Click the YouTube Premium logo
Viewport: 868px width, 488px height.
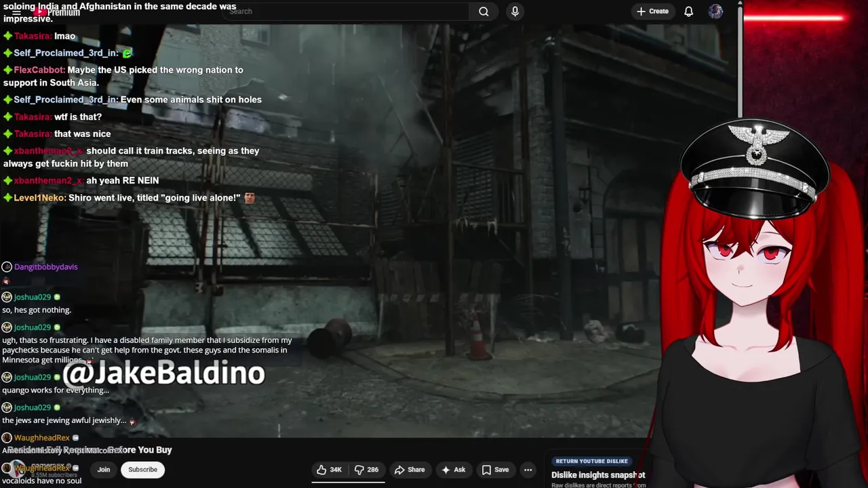click(x=57, y=12)
